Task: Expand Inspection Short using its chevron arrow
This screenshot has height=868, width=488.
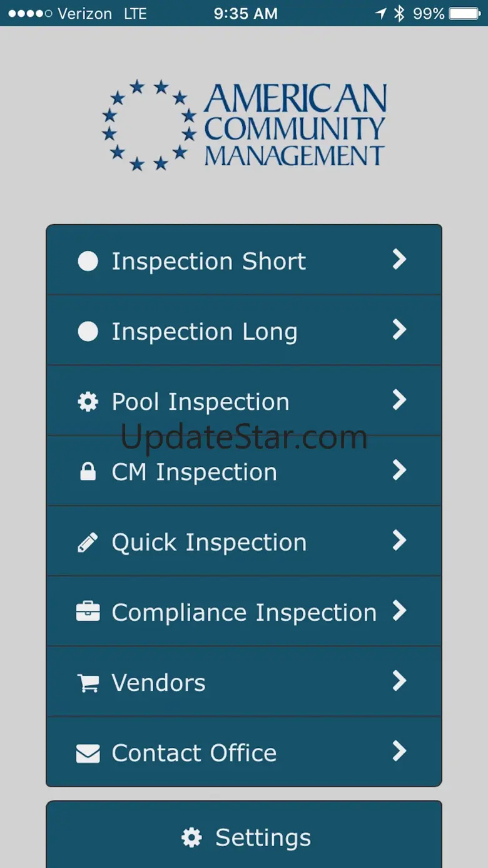Action: 399,260
